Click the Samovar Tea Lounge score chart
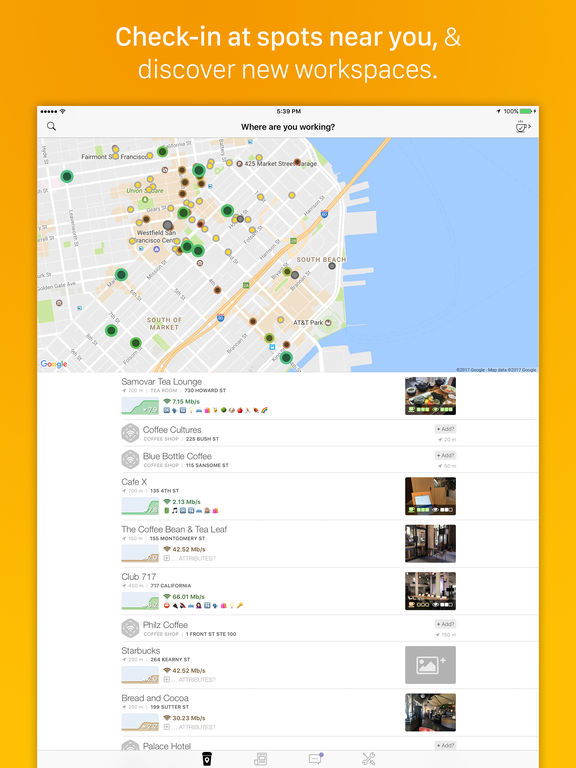The height and width of the screenshot is (768, 576). coord(140,406)
